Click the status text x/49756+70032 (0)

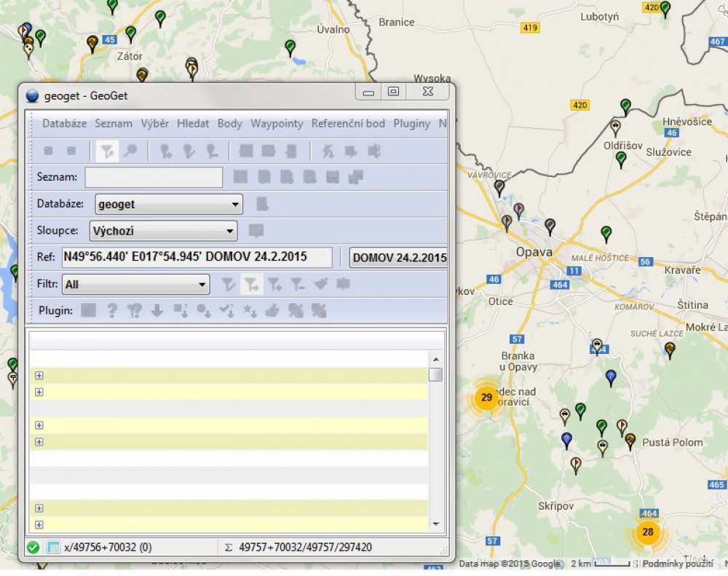pyautogui.click(x=108, y=547)
